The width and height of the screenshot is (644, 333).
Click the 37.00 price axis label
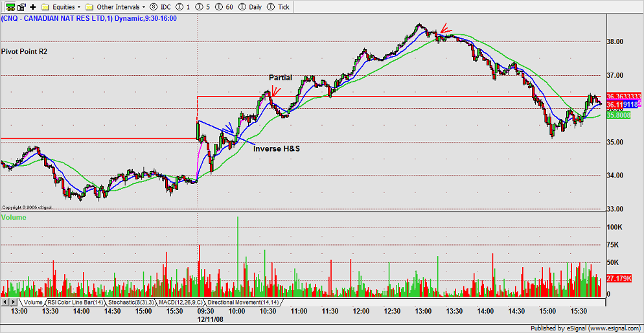(615, 75)
